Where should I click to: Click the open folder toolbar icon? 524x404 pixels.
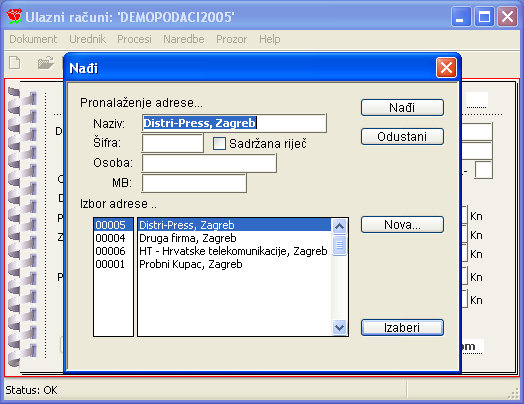coord(46,62)
